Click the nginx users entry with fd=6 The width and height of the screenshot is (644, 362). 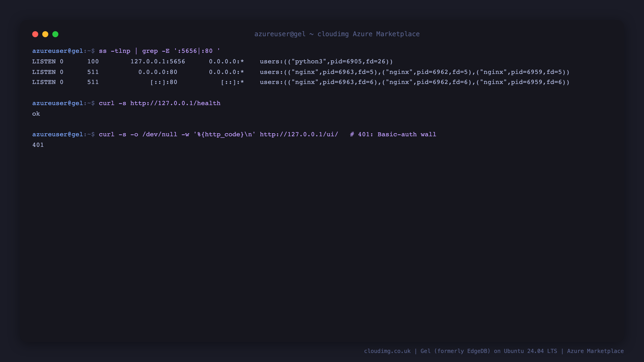click(415, 82)
